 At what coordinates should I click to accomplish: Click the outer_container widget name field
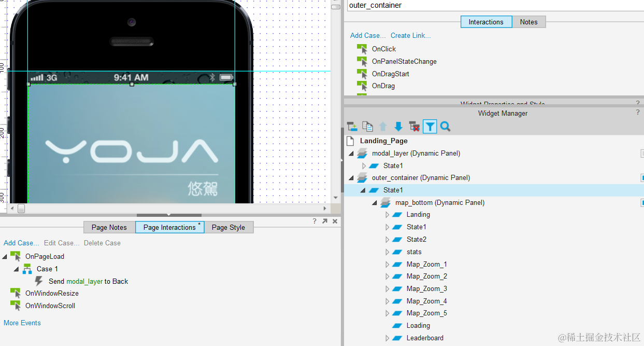point(495,5)
